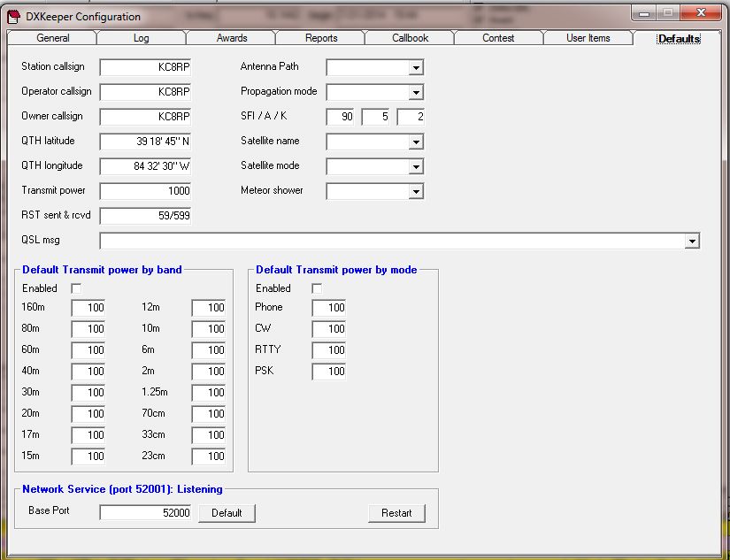Open the User Items tab

[x=588, y=38]
